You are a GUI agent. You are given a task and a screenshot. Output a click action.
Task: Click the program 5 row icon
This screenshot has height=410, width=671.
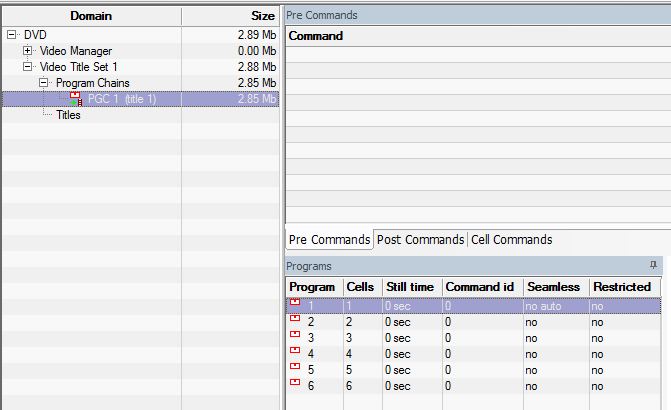tap(295, 366)
